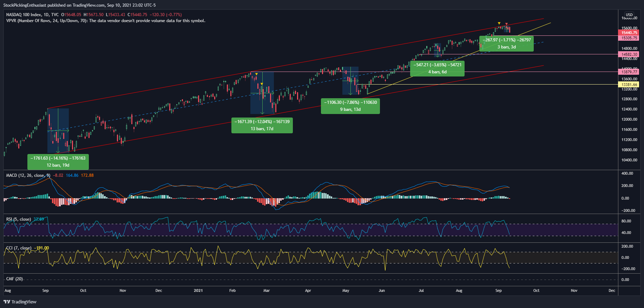Click the 3 bars, 3d duration text
This screenshot has width=644, height=308.
[x=507, y=47]
